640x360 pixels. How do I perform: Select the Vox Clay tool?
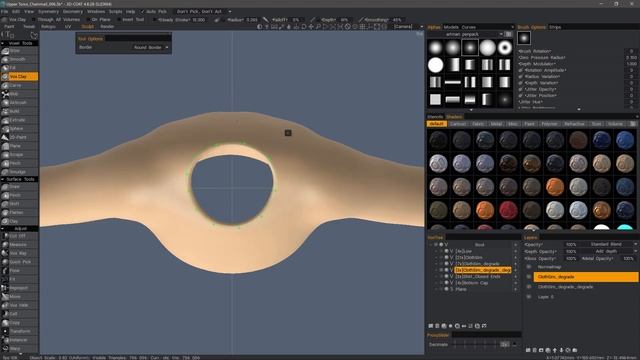coord(20,76)
